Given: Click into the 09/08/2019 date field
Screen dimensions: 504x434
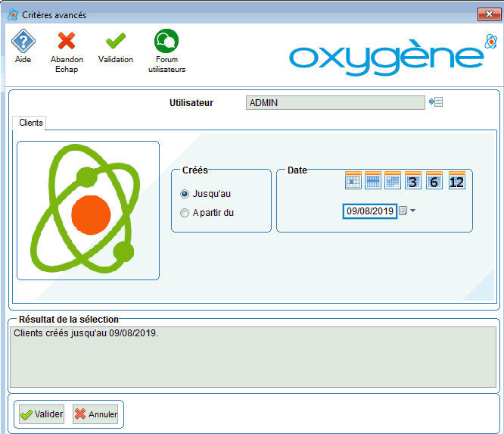Looking at the screenshot, I should 370,211.
